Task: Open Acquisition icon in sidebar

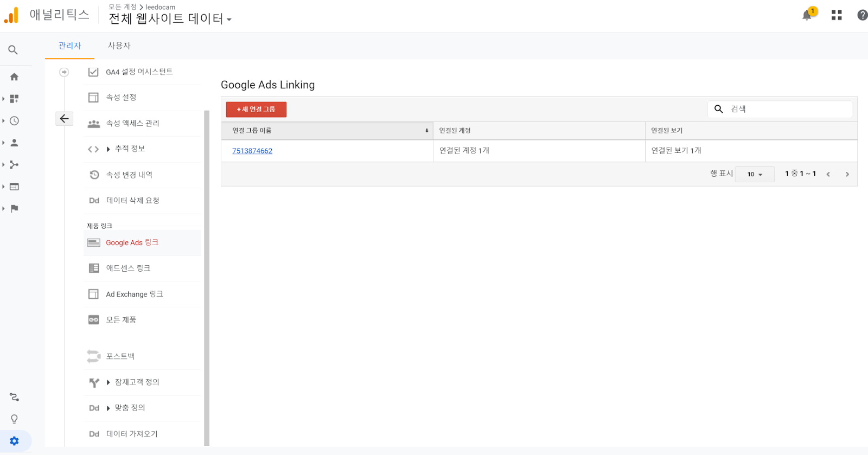Action: (14, 164)
